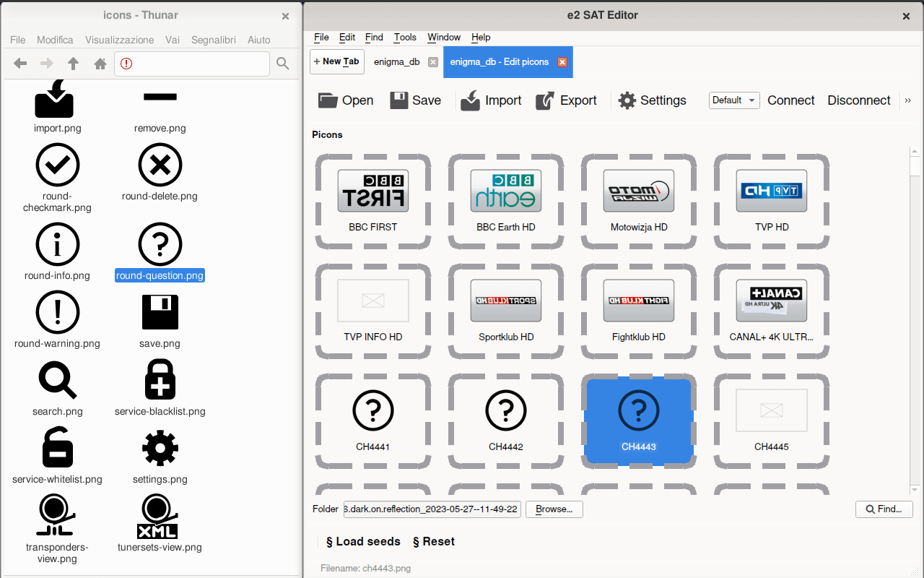This screenshot has height=578, width=924.
Task: Navigate to parent folder with Thunar's up arrow
Action: [x=73, y=64]
